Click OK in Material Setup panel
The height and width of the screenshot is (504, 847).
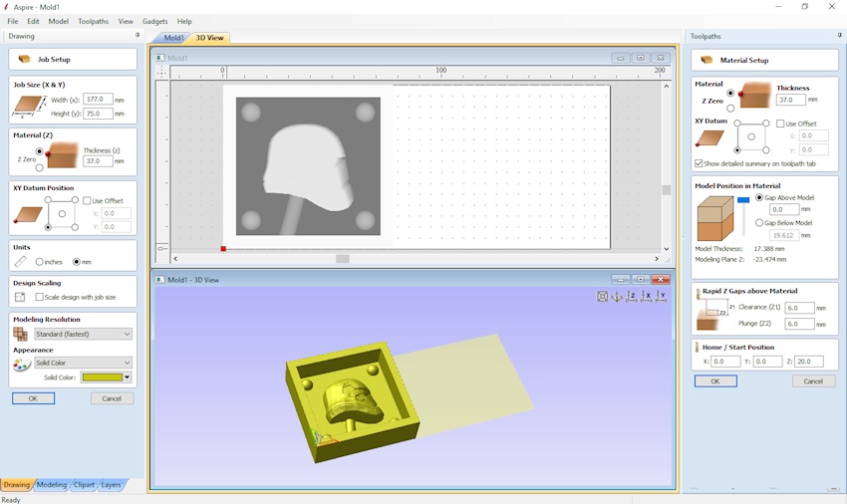tap(715, 380)
